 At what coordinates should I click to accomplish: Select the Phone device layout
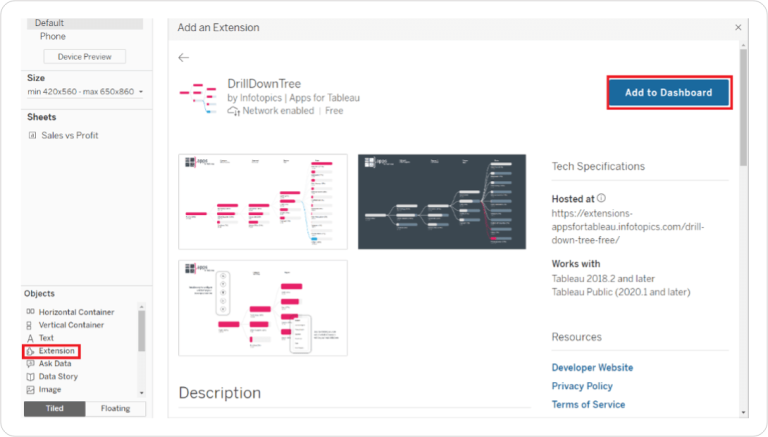[x=53, y=36]
